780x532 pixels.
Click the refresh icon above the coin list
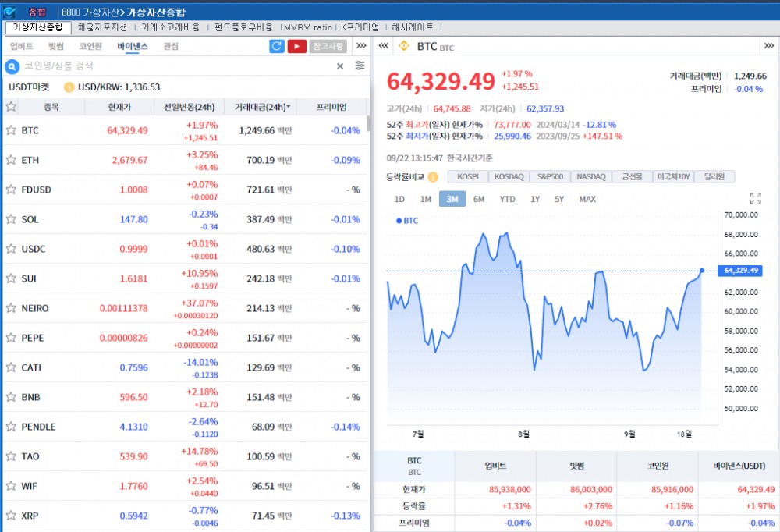277,46
